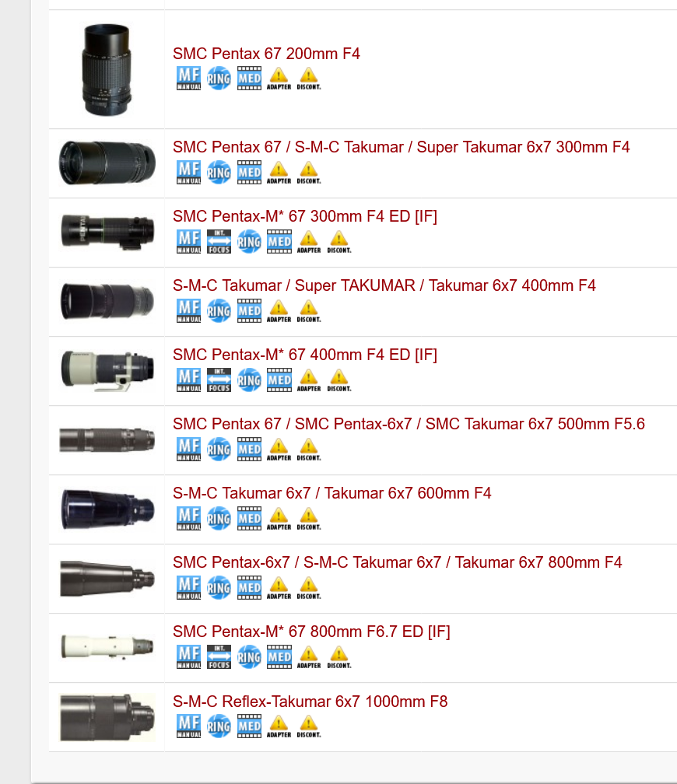
Task: Click the Adapter warning icon under the M* 67 400mm ED
Action: [x=309, y=380]
